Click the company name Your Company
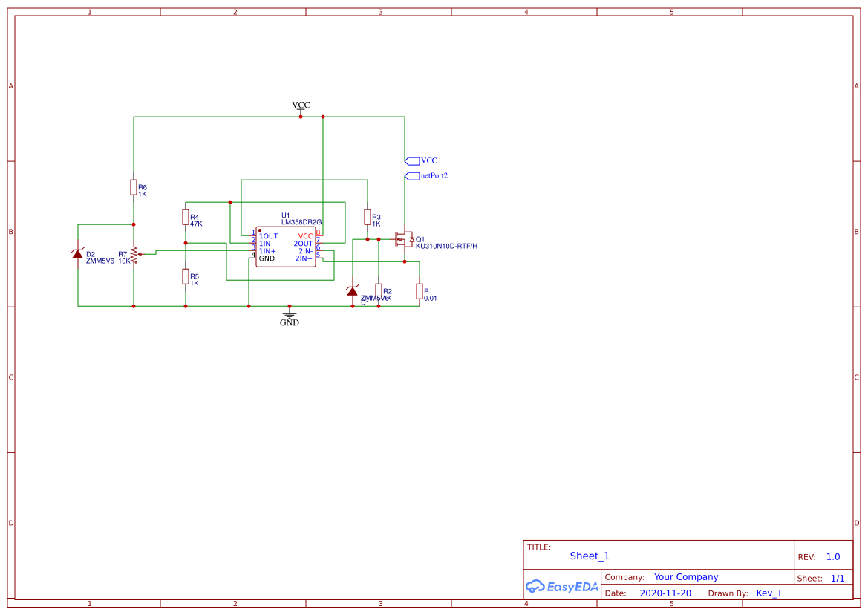This screenshot has width=868, height=615. (685, 576)
